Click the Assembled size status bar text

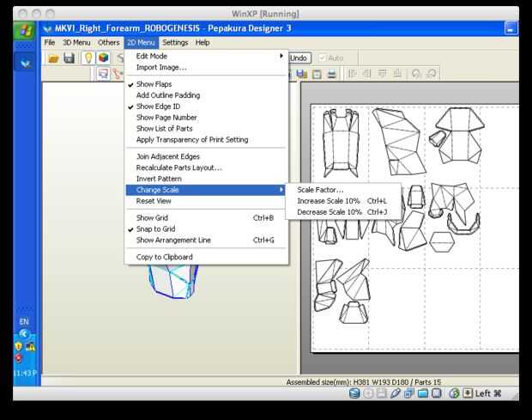pyautogui.click(x=363, y=382)
